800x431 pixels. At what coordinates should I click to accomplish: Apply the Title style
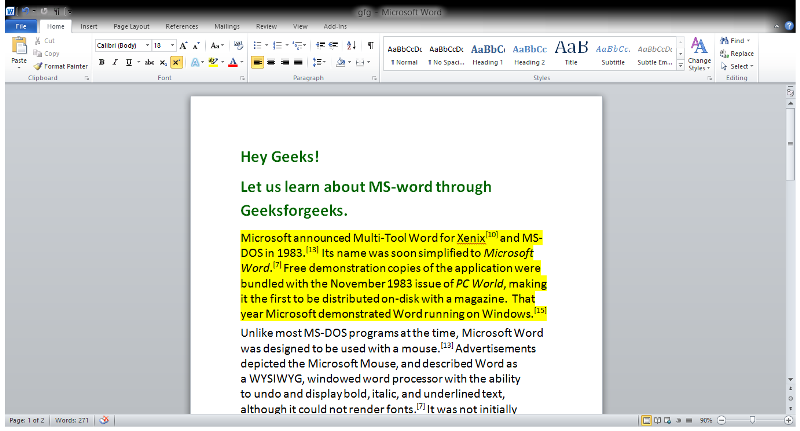pyautogui.click(x=571, y=54)
